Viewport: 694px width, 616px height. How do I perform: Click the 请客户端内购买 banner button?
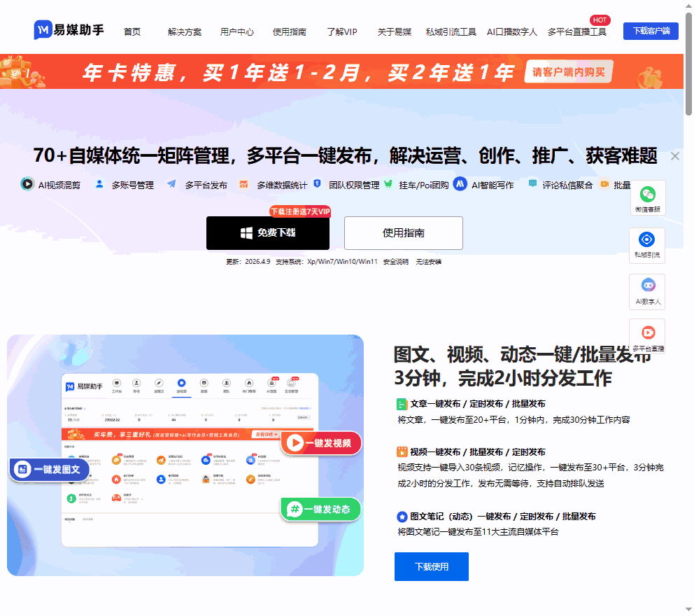[x=568, y=71]
